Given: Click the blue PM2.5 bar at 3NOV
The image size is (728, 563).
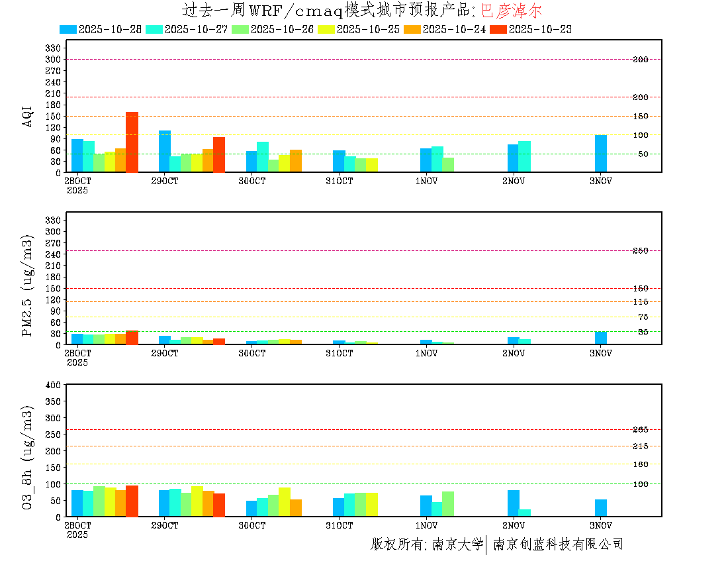Looking at the screenshot, I should click(600, 338).
